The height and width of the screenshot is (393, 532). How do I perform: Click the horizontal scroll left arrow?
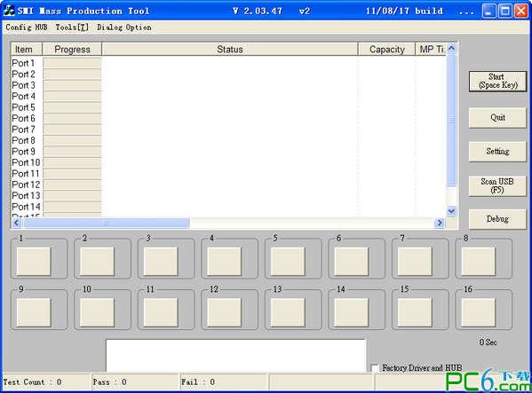pyautogui.click(x=17, y=223)
